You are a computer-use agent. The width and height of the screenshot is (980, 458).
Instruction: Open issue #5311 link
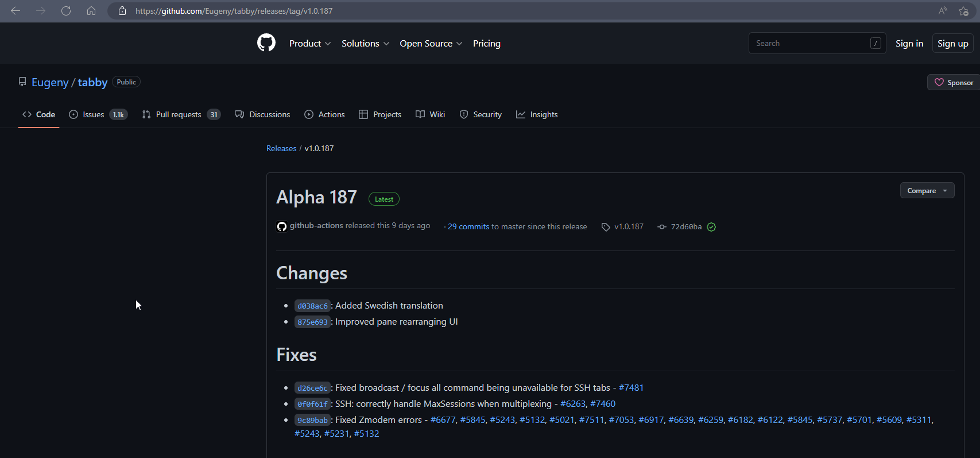919,420
